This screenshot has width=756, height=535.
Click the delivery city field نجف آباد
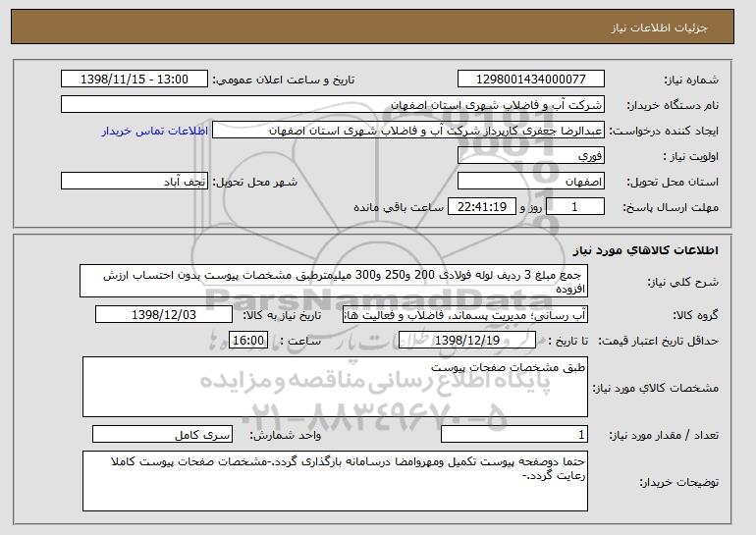click(135, 182)
